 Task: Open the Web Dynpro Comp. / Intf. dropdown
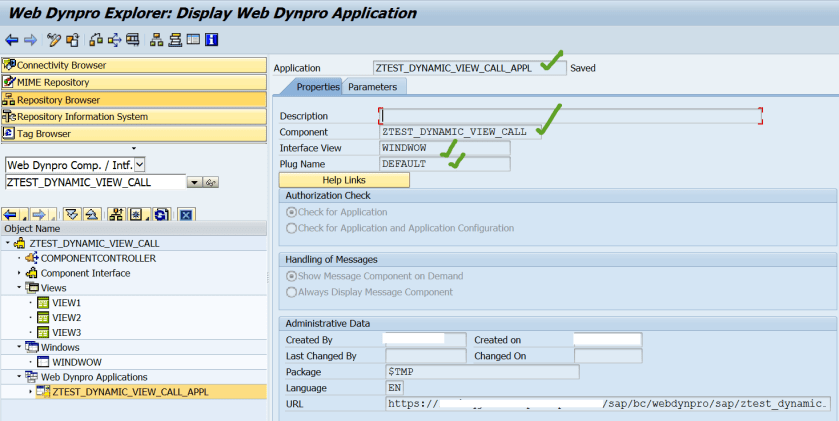[x=139, y=164]
